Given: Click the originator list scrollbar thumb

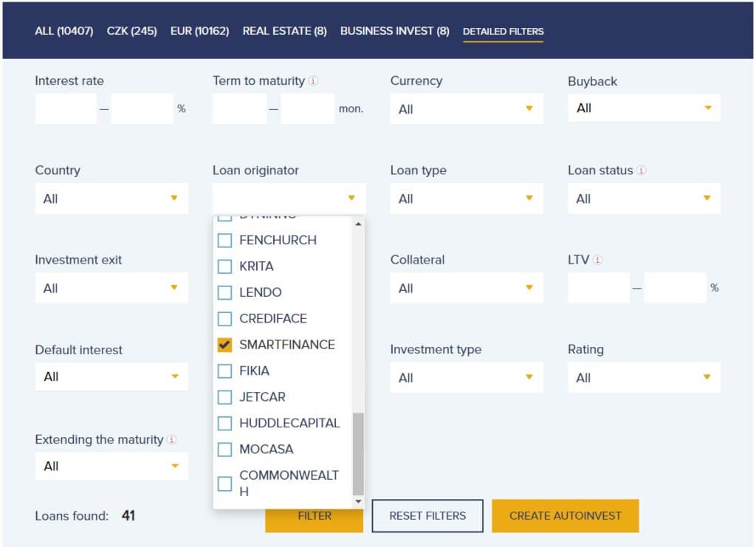Looking at the screenshot, I should coord(359,453).
